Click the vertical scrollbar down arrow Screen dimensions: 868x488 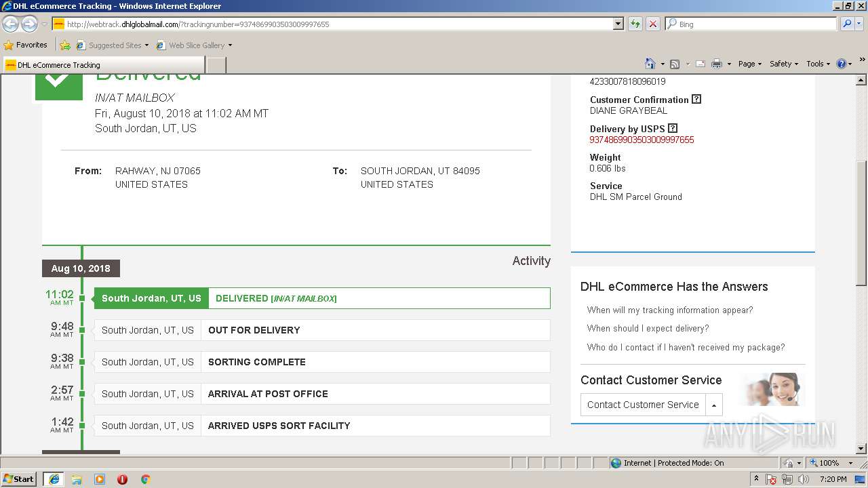(x=861, y=448)
